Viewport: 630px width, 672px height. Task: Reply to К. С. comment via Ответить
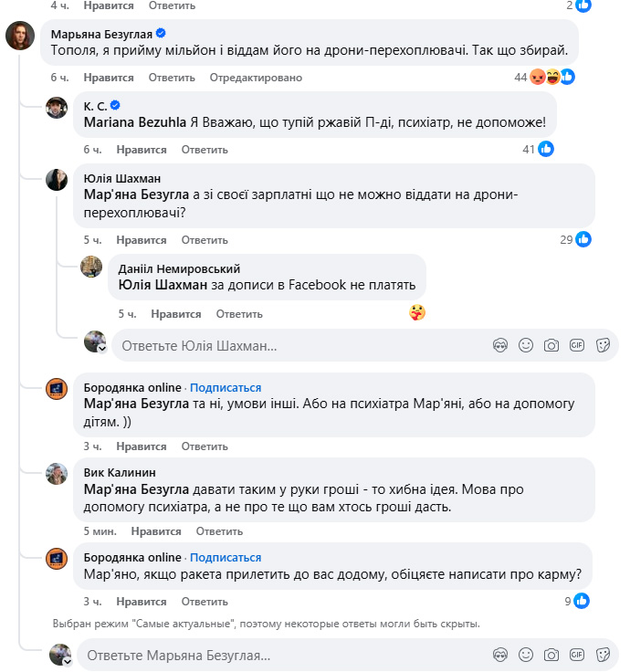[x=204, y=149]
